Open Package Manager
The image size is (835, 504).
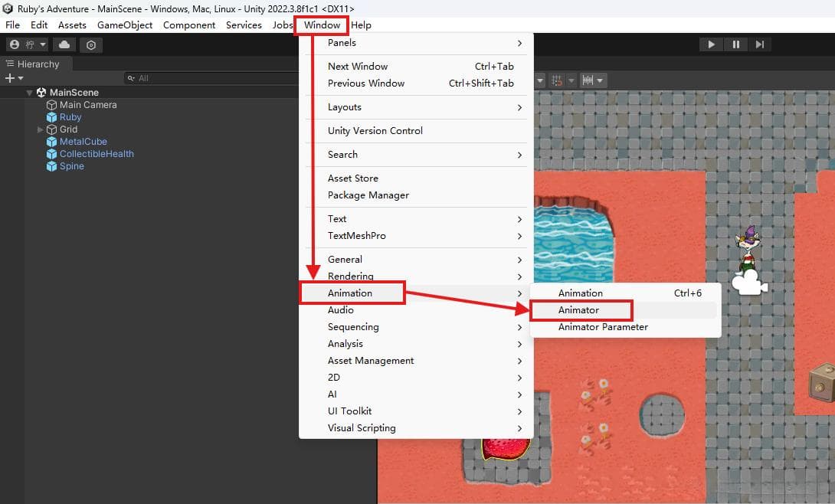pyautogui.click(x=416, y=195)
